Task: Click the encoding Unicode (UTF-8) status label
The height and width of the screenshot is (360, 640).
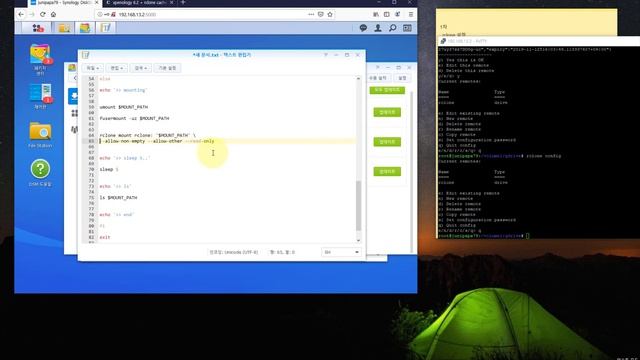Action: coord(233,252)
